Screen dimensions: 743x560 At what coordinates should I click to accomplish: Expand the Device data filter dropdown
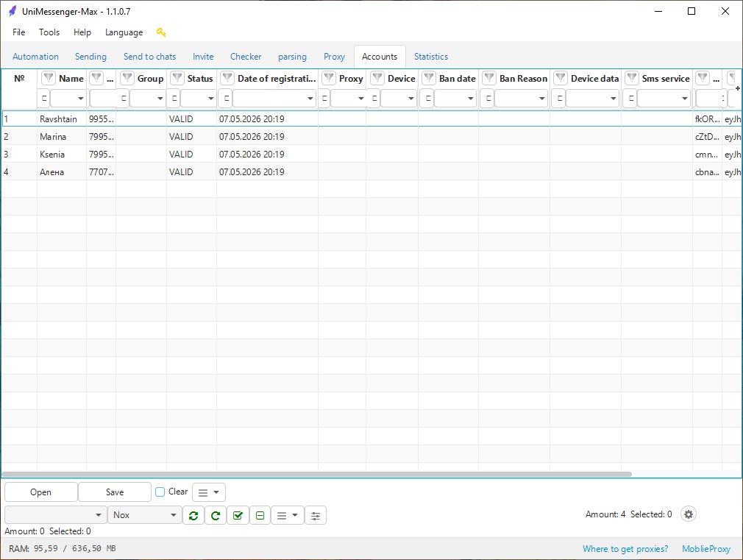[x=614, y=98]
